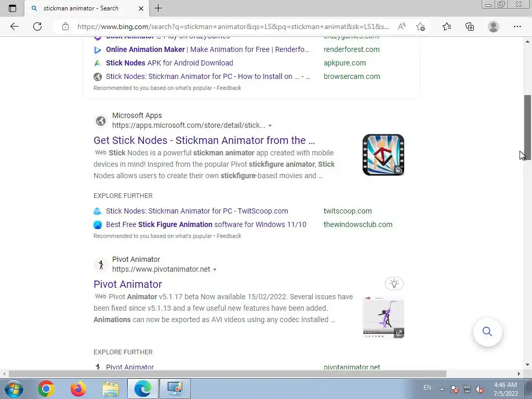Click Feedback link under thewindowsclub result
532x399 pixels.
pos(229,236)
